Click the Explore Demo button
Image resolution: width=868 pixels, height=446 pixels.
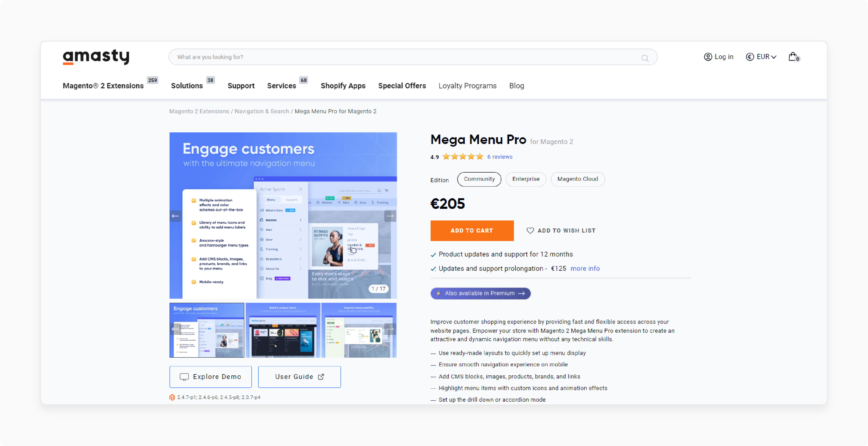pyautogui.click(x=211, y=377)
